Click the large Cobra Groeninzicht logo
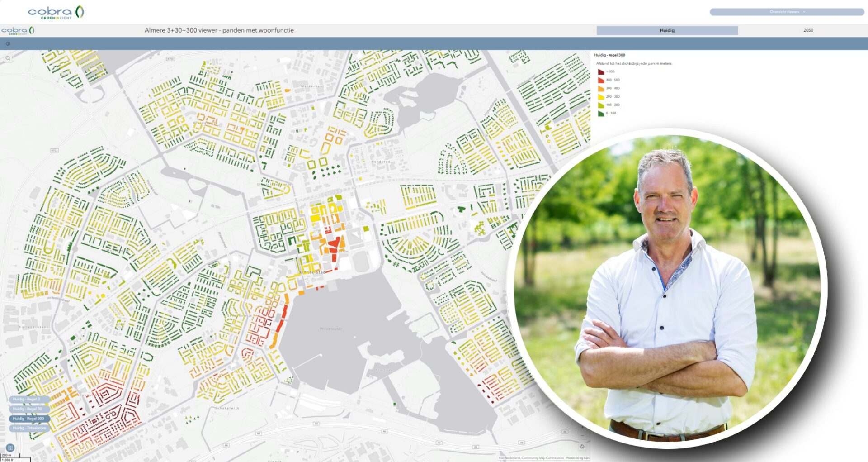The height and width of the screenshot is (462, 868). pos(56,12)
